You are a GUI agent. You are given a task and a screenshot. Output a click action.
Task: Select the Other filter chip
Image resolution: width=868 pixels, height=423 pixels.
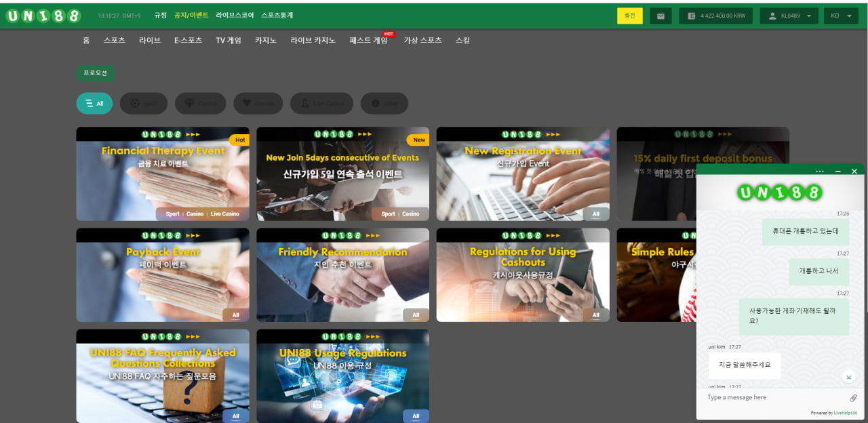[x=384, y=104]
